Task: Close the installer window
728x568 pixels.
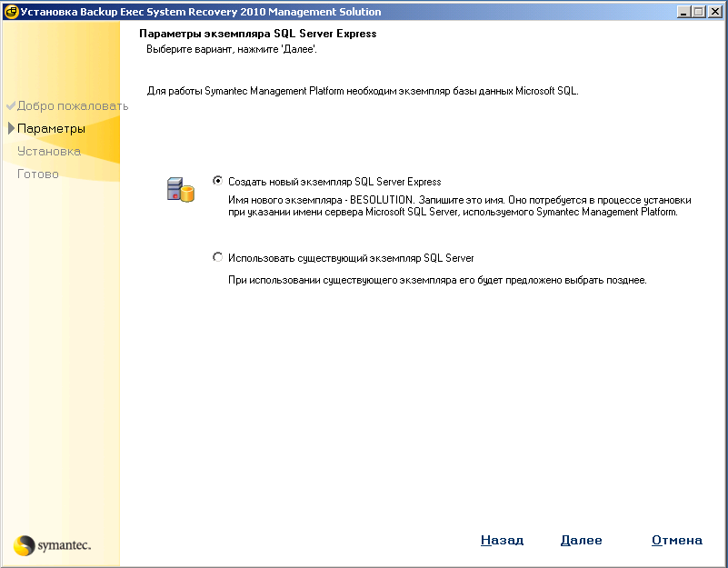Action: [715, 12]
